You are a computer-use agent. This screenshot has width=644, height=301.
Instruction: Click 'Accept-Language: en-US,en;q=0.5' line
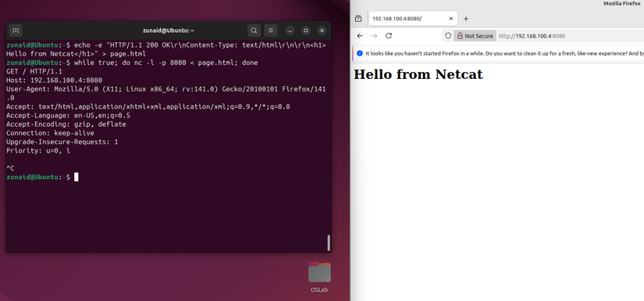click(68, 116)
